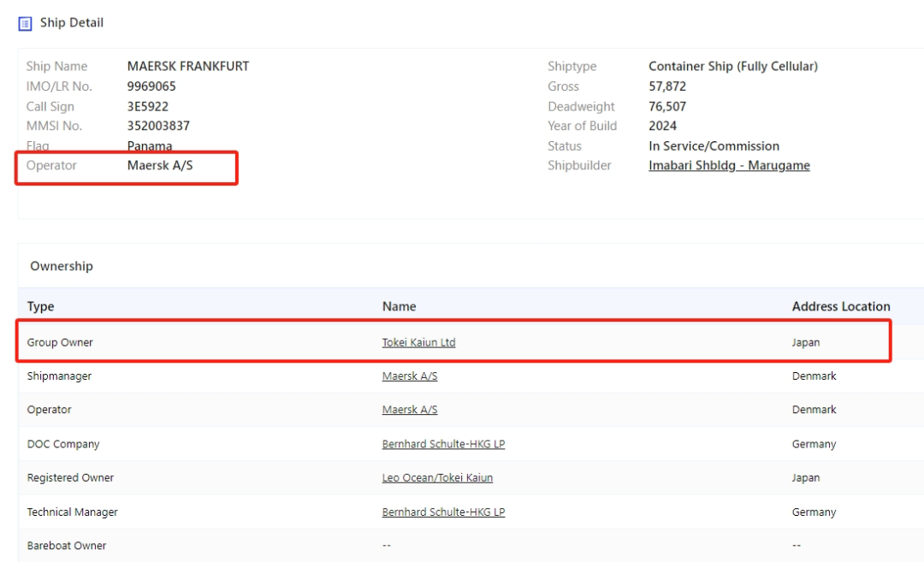Screen dimensions: 924x562
Task: Select the MMSI number 352003837
Action: (x=158, y=126)
